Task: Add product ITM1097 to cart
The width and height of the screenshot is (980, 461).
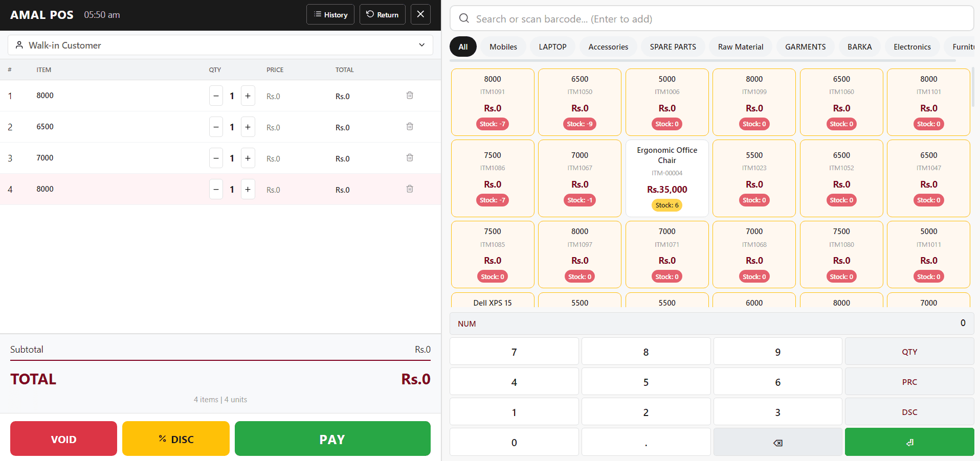Action: (580, 255)
